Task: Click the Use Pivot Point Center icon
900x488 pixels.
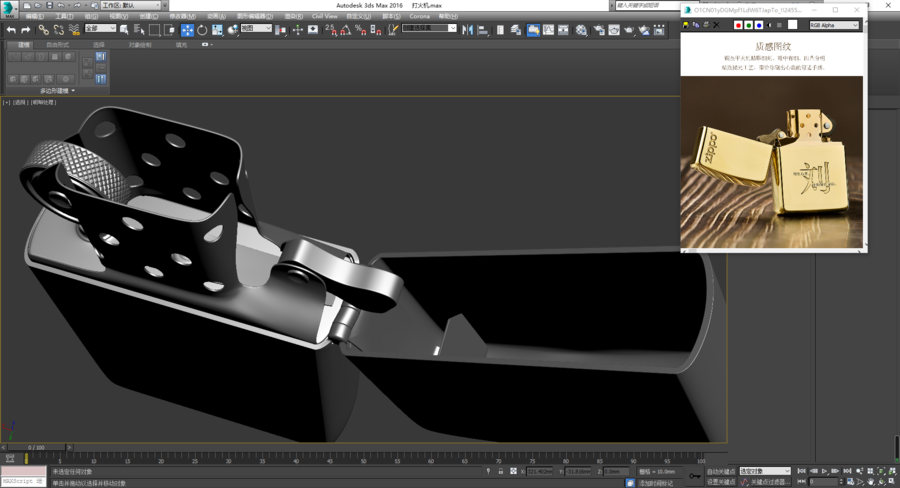Action: pyautogui.click(x=281, y=30)
